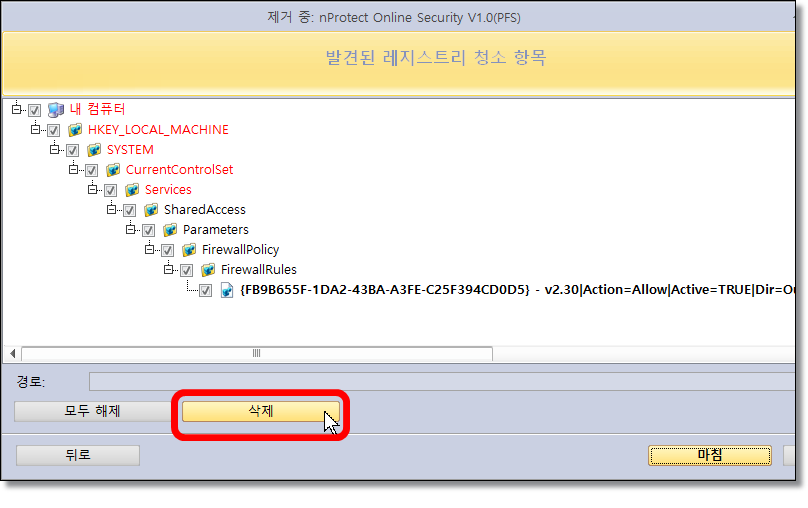Click the 모두 해제 (deselect all) button
This screenshot has height=508, width=808.
pos(92,411)
